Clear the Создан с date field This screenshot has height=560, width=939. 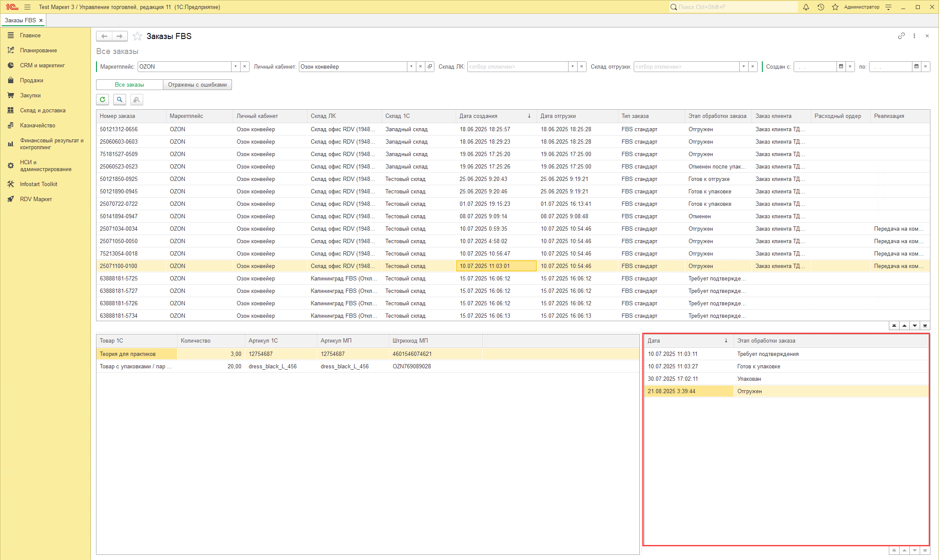(850, 66)
